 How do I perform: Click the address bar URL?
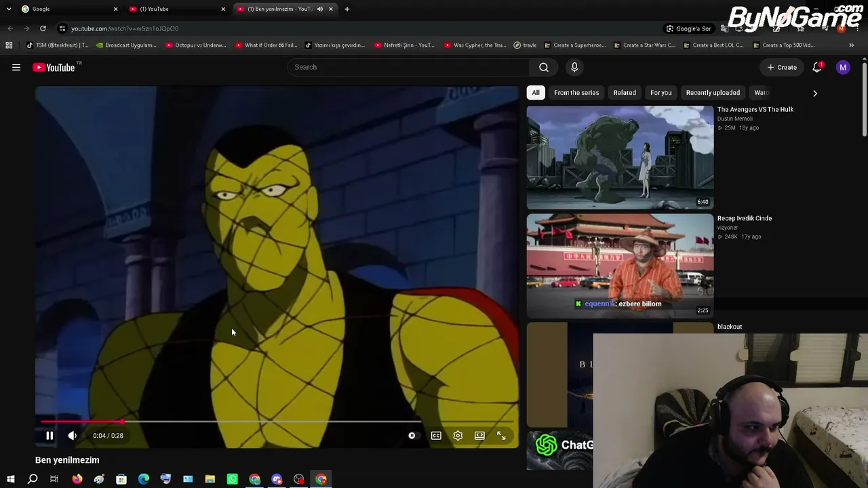(125, 28)
